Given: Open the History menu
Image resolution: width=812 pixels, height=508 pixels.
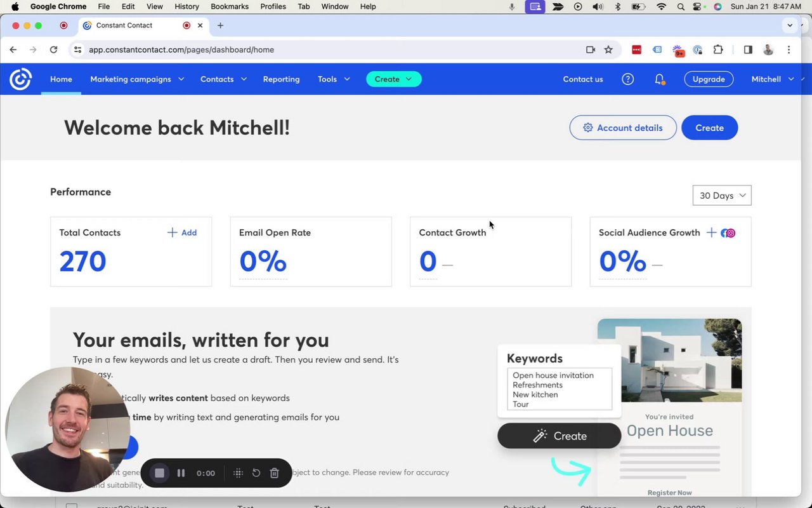Looking at the screenshot, I should point(187,6).
